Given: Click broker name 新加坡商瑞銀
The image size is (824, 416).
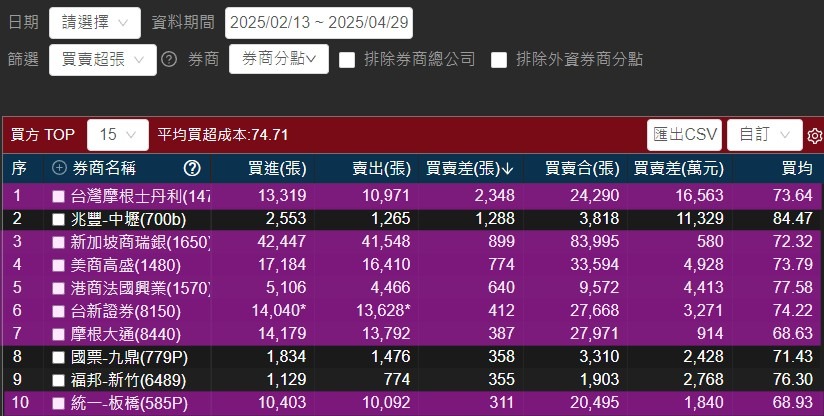Looking at the screenshot, I should tap(140, 242).
